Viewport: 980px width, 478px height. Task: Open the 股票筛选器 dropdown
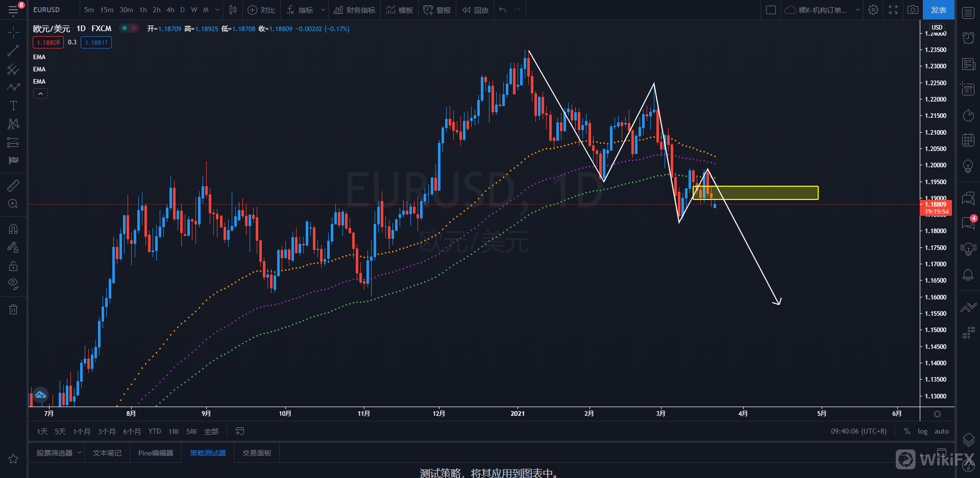pos(79,453)
